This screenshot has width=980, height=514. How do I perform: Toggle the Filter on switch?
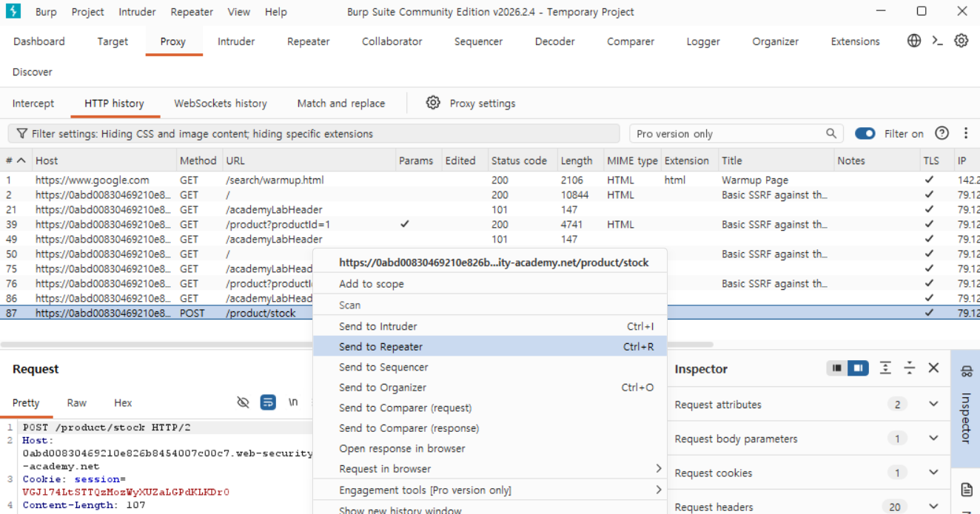click(x=865, y=134)
